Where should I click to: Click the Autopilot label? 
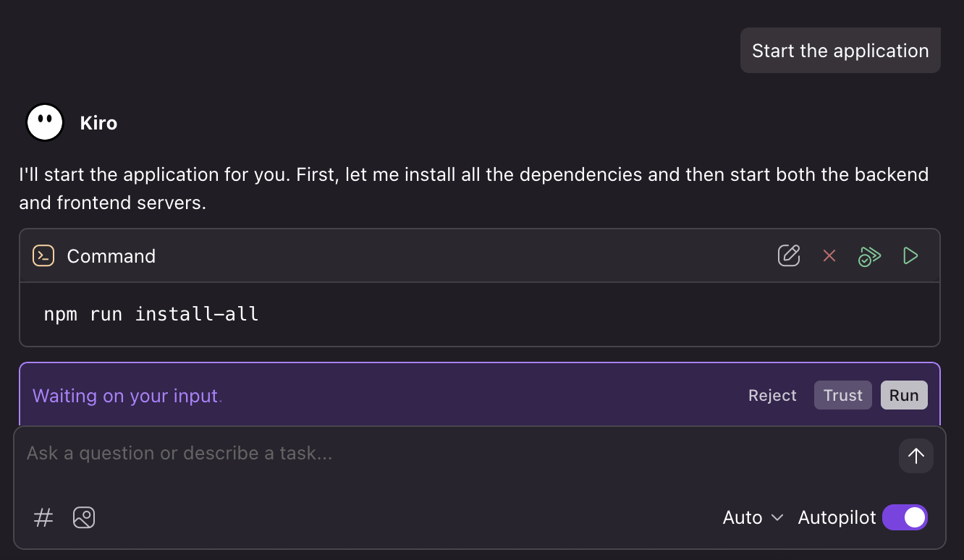(837, 517)
